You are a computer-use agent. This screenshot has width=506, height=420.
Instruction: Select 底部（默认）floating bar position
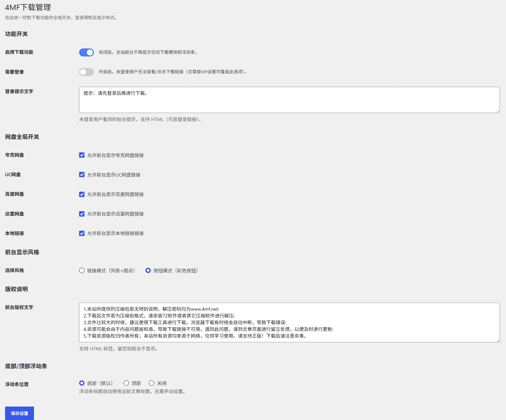[82, 383]
